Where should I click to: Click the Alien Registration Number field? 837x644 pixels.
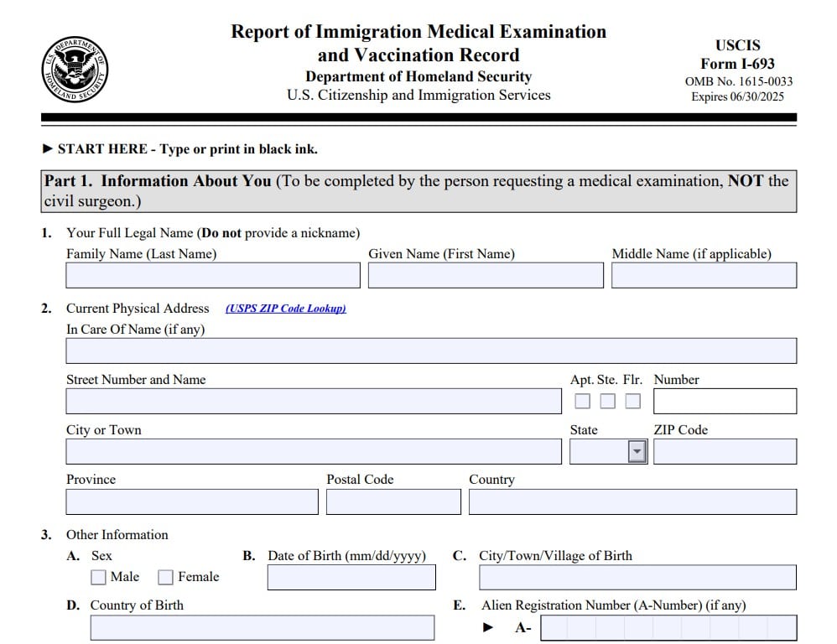pos(669,627)
